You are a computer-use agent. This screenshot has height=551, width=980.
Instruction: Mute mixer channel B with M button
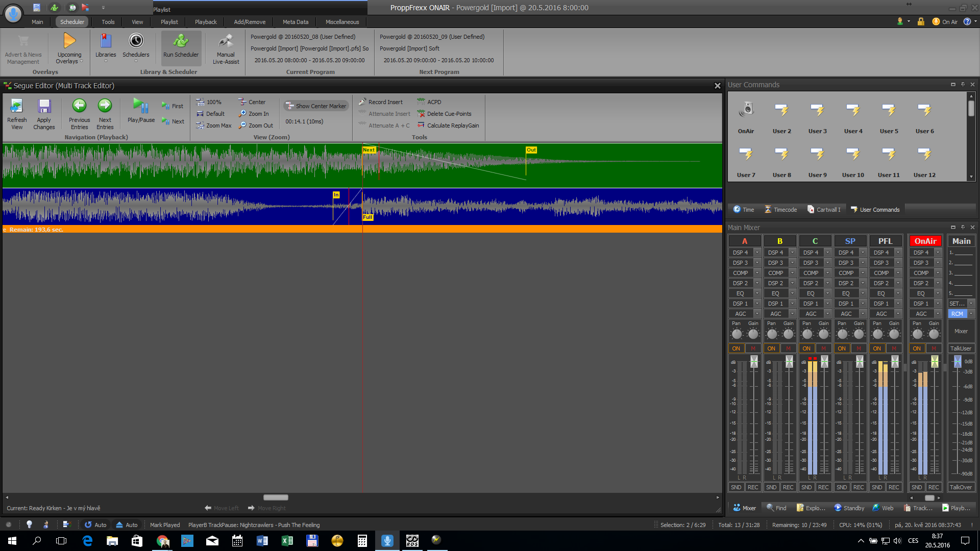(789, 348)
